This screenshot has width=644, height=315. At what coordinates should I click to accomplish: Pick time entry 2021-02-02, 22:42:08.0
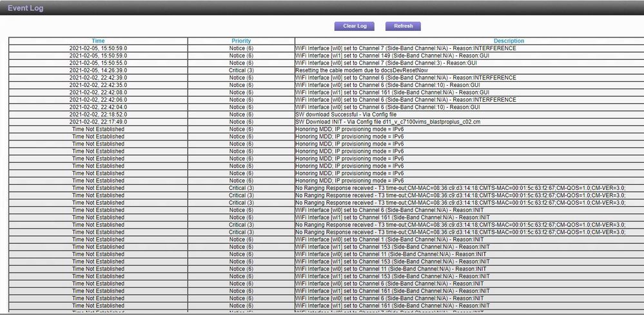(x=98, y=93)
